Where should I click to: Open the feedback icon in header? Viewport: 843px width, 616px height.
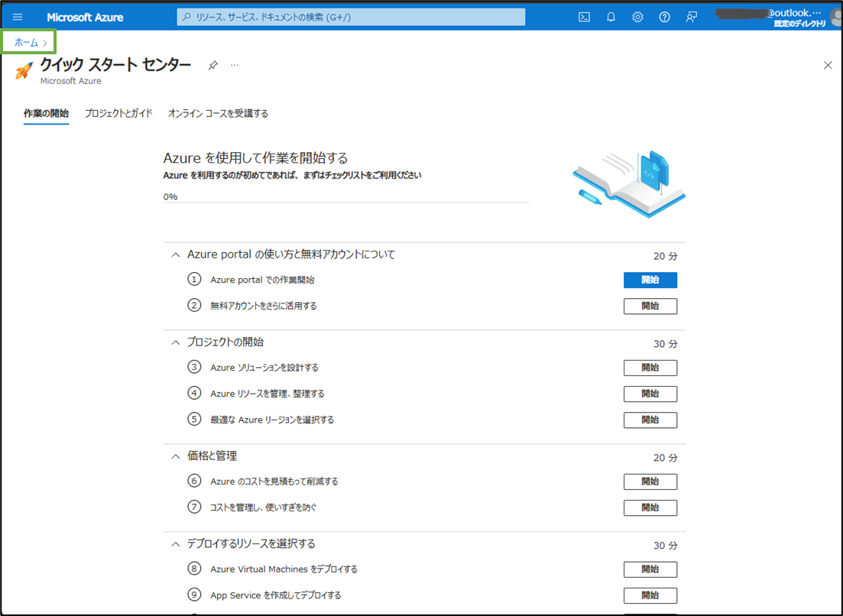(x=692, y=18)
